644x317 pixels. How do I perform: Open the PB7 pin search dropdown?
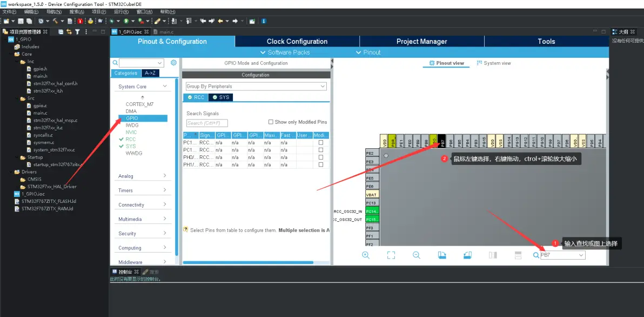581,255
